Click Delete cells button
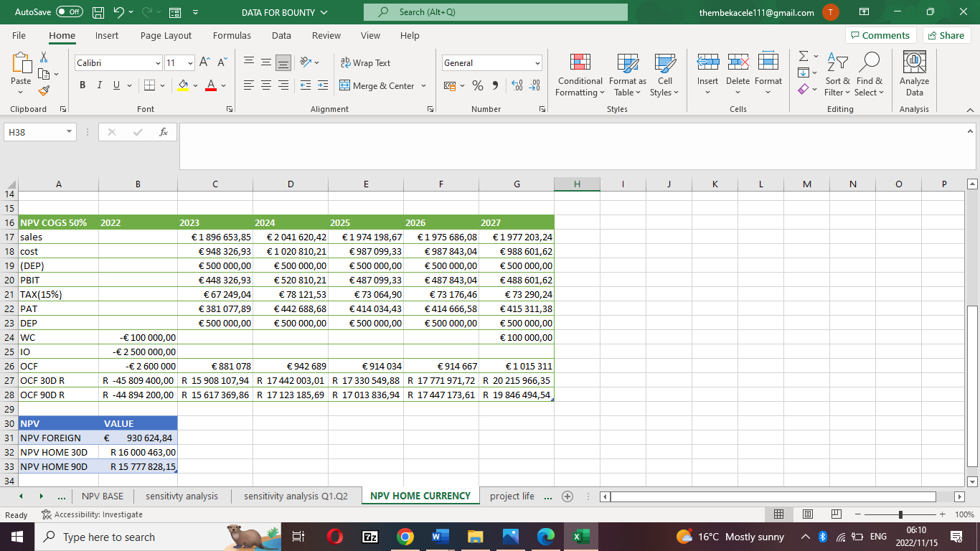 pos(738,75)
